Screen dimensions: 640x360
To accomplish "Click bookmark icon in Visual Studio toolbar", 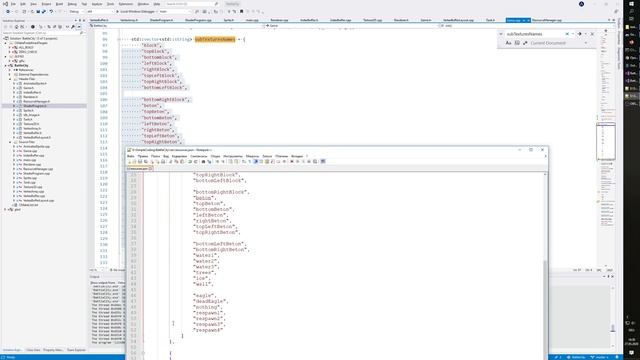I will 242,11.
